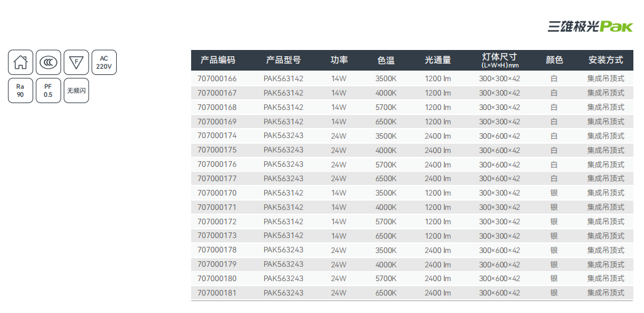The width and height of the screenshot is (644, 313).
Task: Click the 三雄极光 PAK brand logo
Action: (x=590, y=26)
